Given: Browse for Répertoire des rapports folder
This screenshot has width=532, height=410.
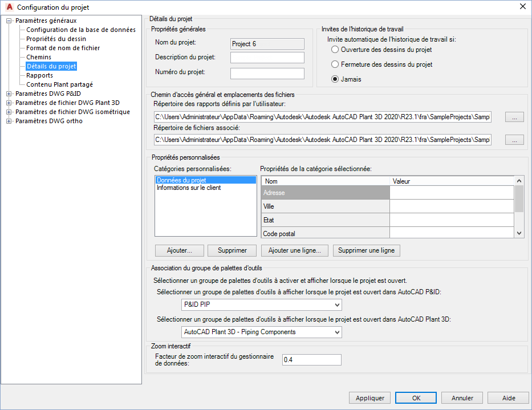Looking at the screenshot, I should 514,117.
